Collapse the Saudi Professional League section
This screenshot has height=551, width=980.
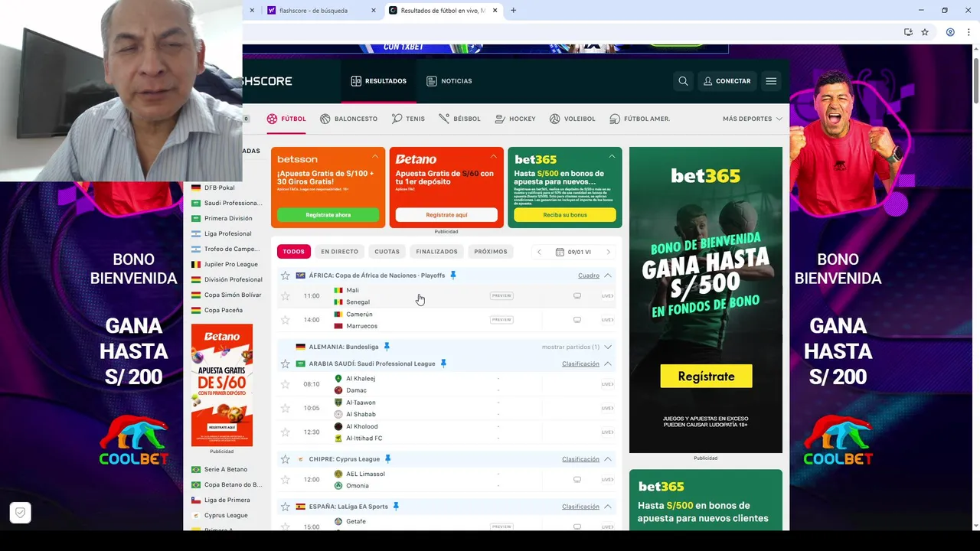(x=608, y=364)
